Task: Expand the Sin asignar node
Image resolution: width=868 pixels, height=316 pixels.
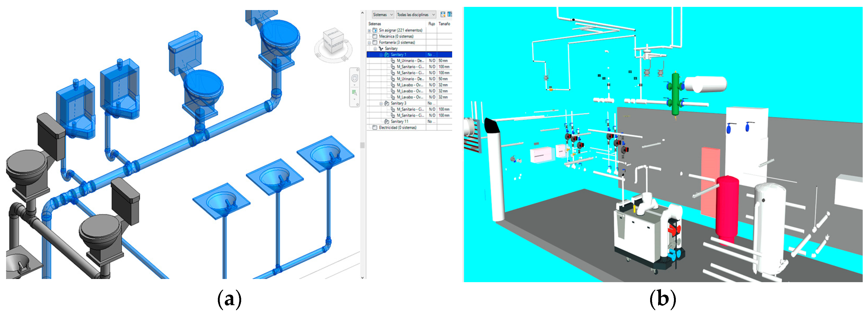Action: (x=369, y=30)
